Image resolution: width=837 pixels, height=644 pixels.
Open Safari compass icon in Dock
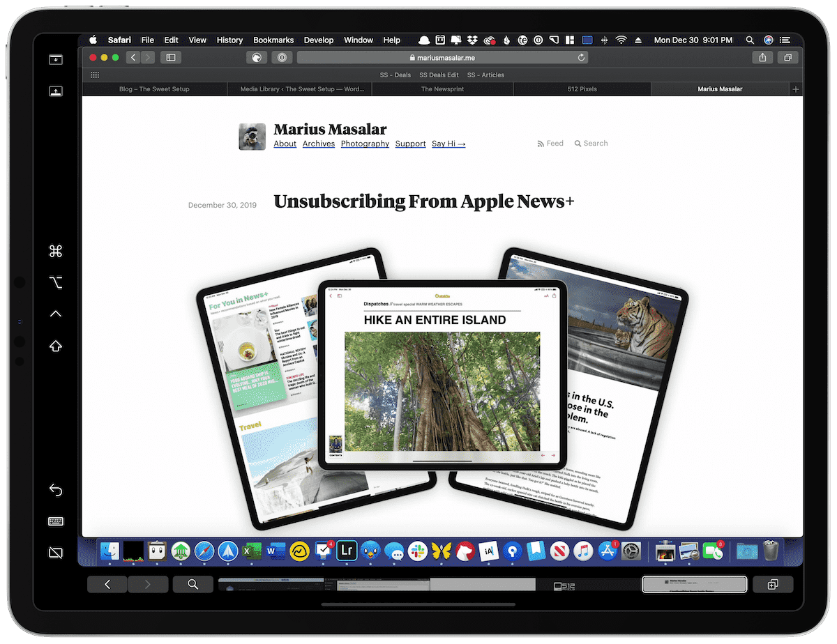(204, 551)
